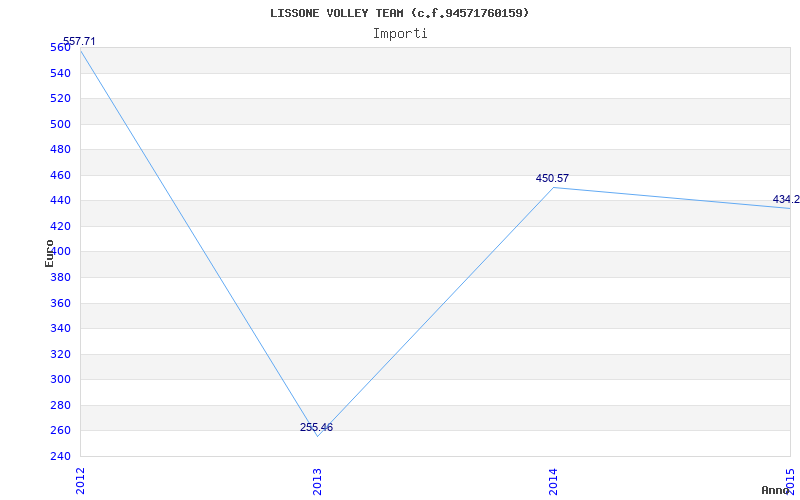
Task: Click the 520 y-axis tick label
Action: (61, 99)
